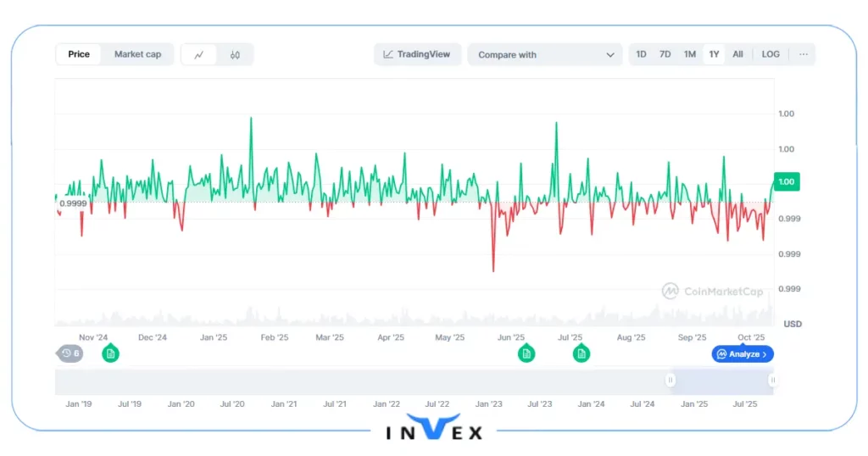This screenshot has width=868, height=456.
Task: Click the blue Analyze button
Action: pos(743,354)
